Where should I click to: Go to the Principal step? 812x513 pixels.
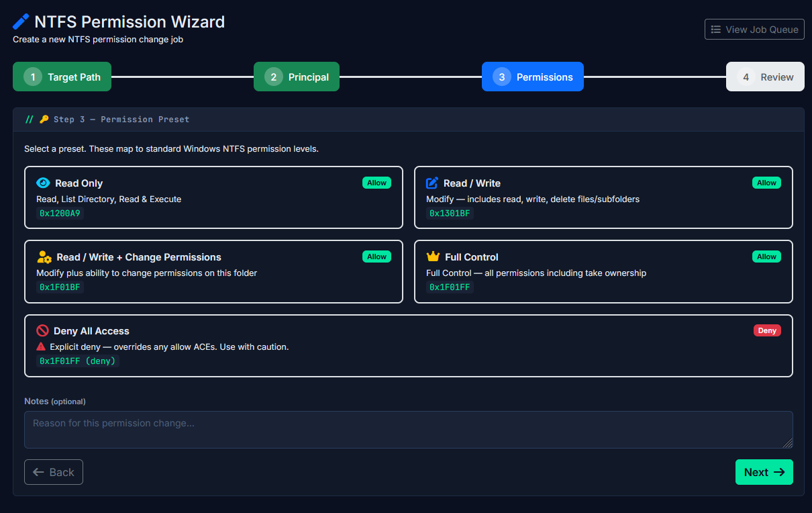point(297,77)
